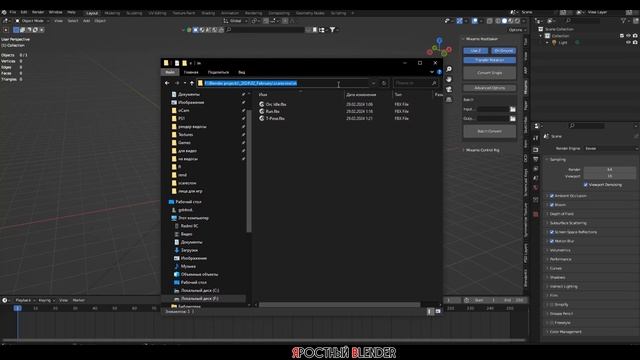Open the Render menu in Blender
Viewport: 640px width, 360px height.
[38, 12]
